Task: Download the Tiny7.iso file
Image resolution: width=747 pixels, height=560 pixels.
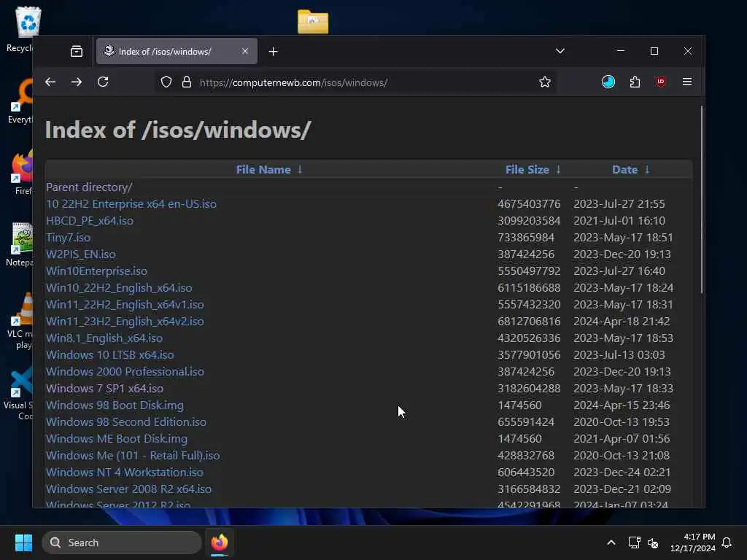Action: pos(68,237)
